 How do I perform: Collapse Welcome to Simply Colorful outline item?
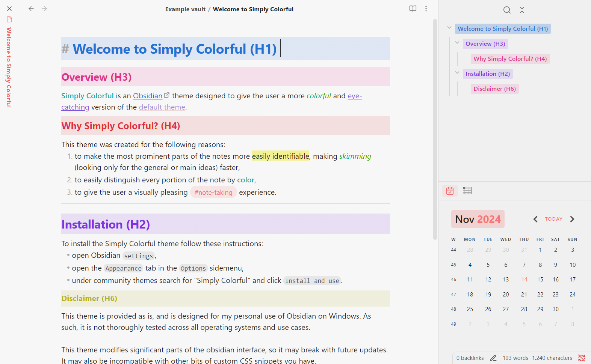(449, 28)
